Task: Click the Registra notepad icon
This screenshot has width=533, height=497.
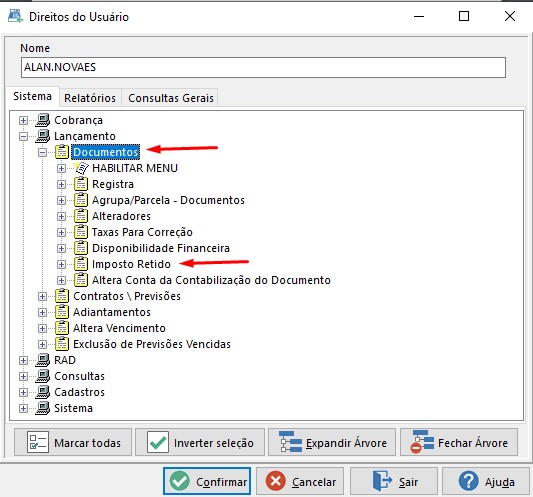Action: 81,184
